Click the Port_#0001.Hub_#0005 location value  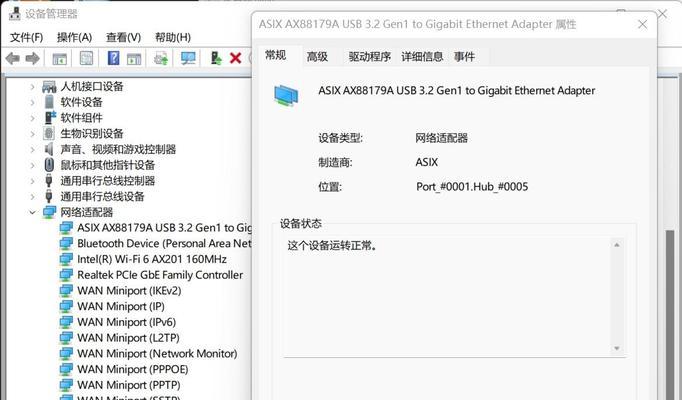pyautogui.click(x=472, y=187)
